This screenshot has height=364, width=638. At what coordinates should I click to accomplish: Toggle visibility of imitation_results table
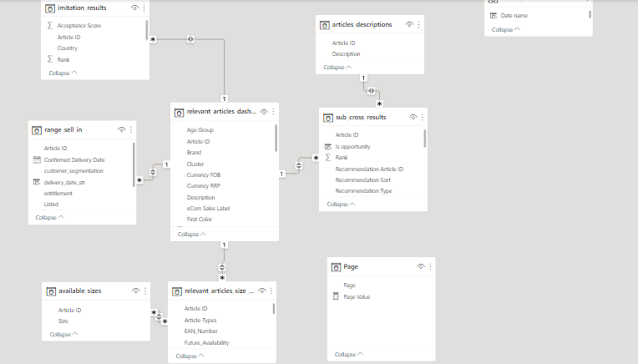(134, 8)
